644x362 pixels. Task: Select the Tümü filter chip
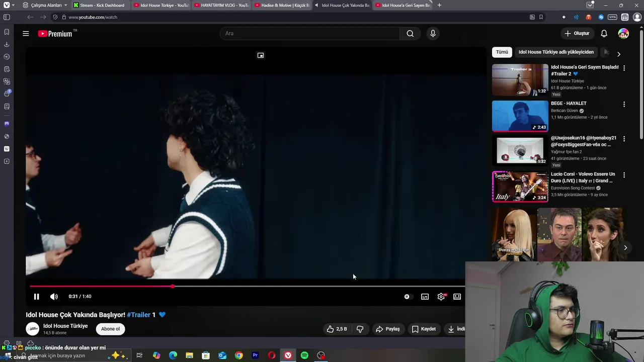(502, 52)
